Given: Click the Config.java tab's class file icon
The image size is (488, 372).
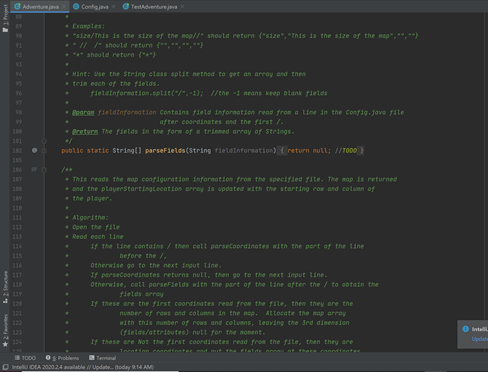Looking at the screenshot, I should pos(76,6).
